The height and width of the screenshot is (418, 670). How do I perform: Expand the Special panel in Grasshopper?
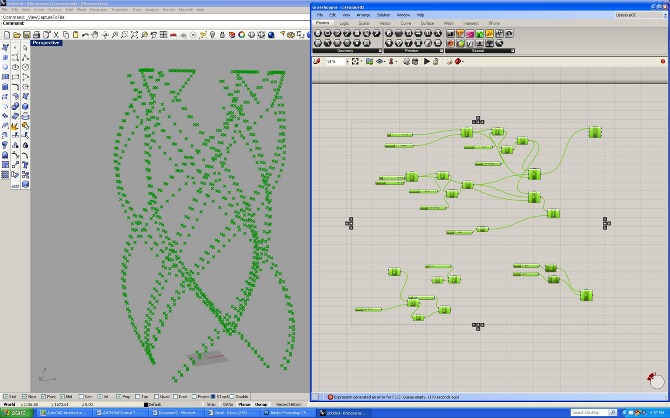tap(512, 50)
